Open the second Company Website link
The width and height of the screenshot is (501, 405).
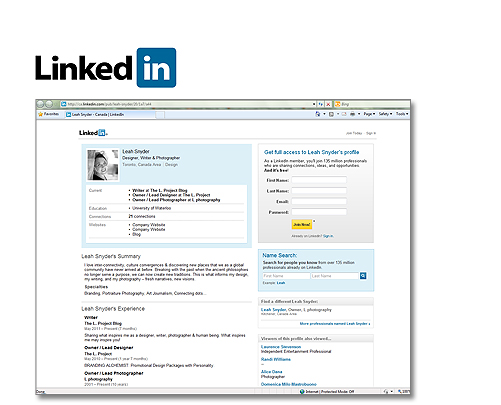pos(149,230)
